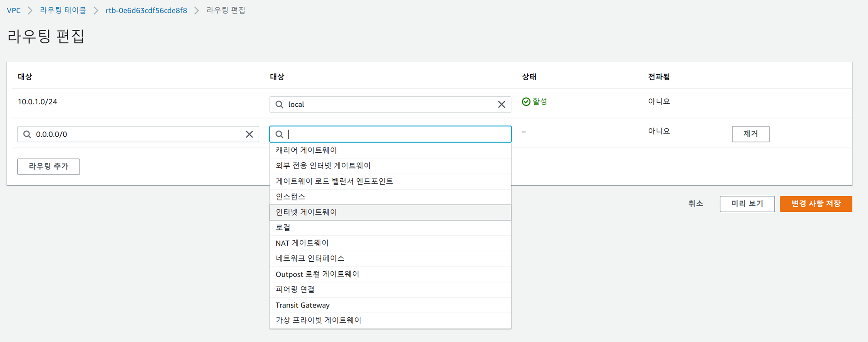Click the green active status check icon
Image resolution: width=868 pixels, height=342 pixels.
[526, 102]
